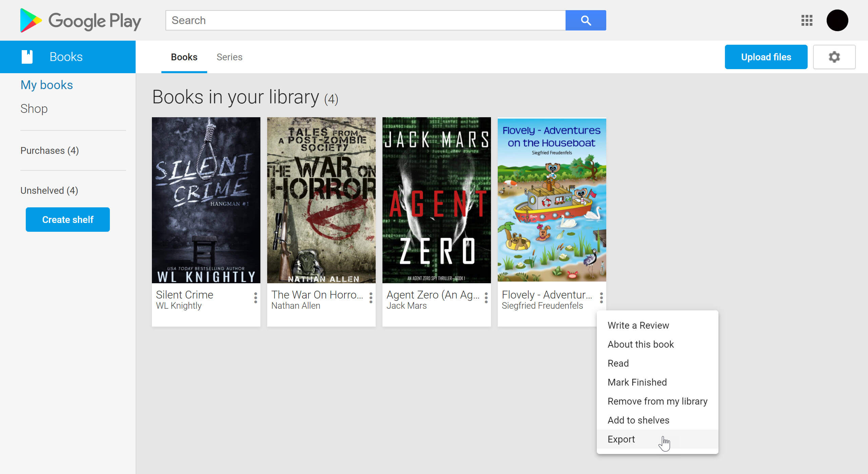Click the Google apps grid icon

point(807,20)
